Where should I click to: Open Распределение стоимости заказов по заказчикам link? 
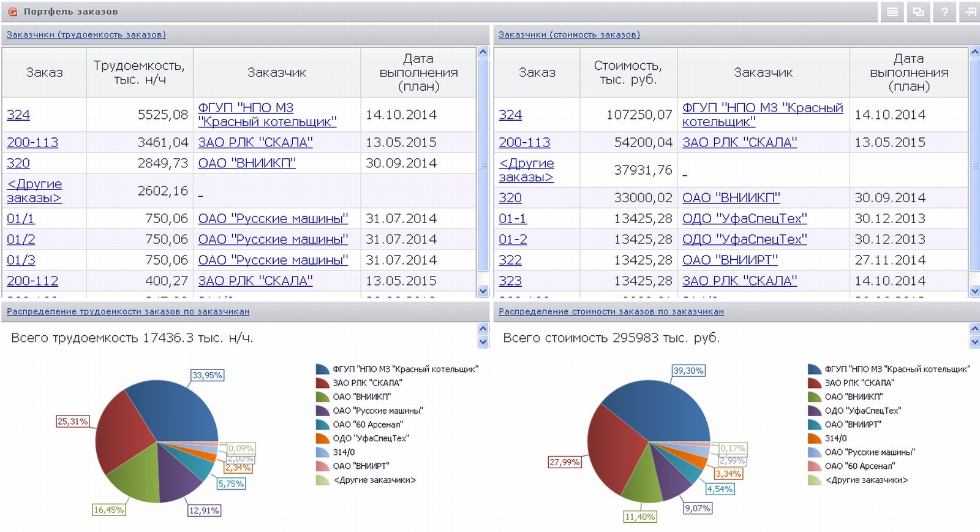[x=611, y=311]
